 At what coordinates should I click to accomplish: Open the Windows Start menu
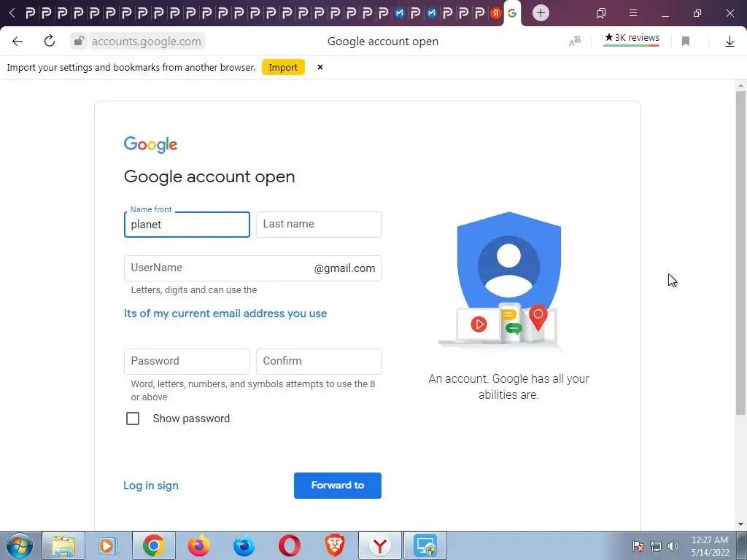(x=20, y=545)
